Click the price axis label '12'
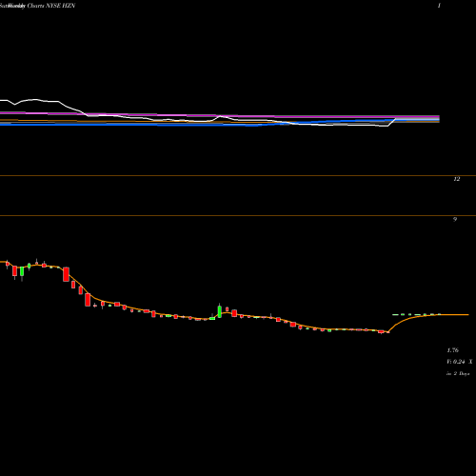 (x=456, y=179)
